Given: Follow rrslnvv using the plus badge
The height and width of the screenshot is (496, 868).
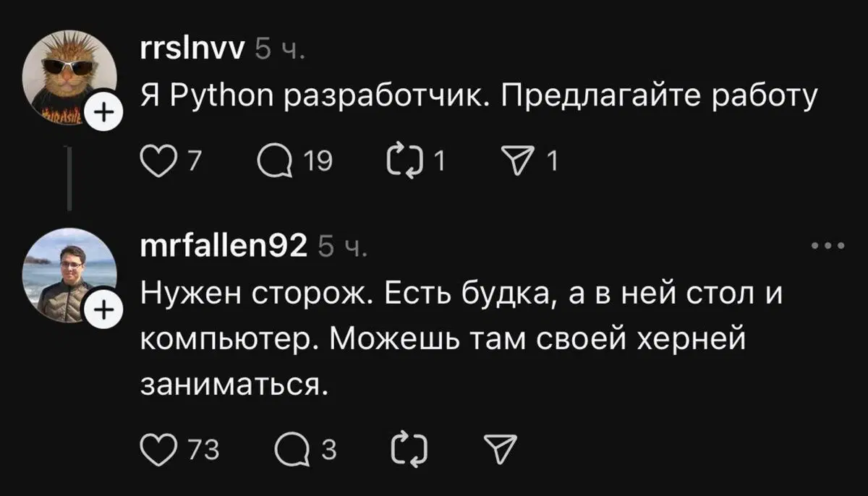Looking at the screenshot, I should (x=104, y=112).
